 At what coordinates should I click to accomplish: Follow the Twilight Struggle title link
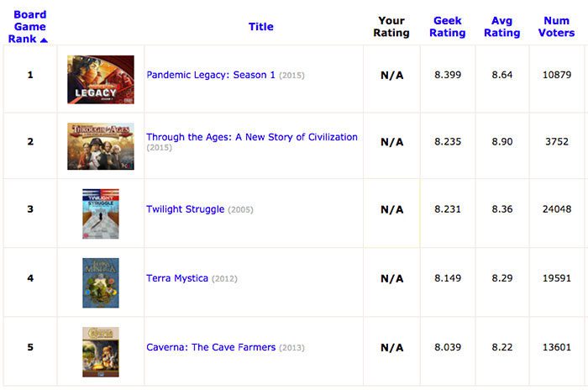coord(186,209)
